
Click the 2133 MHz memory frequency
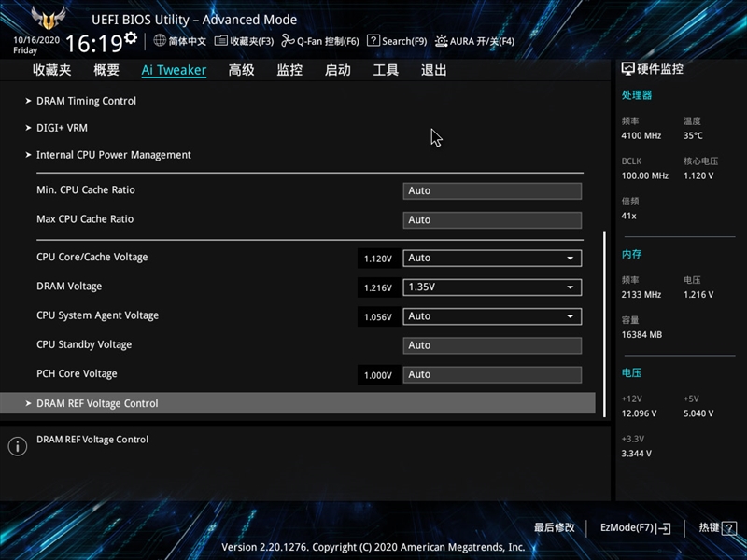[641, 295]
